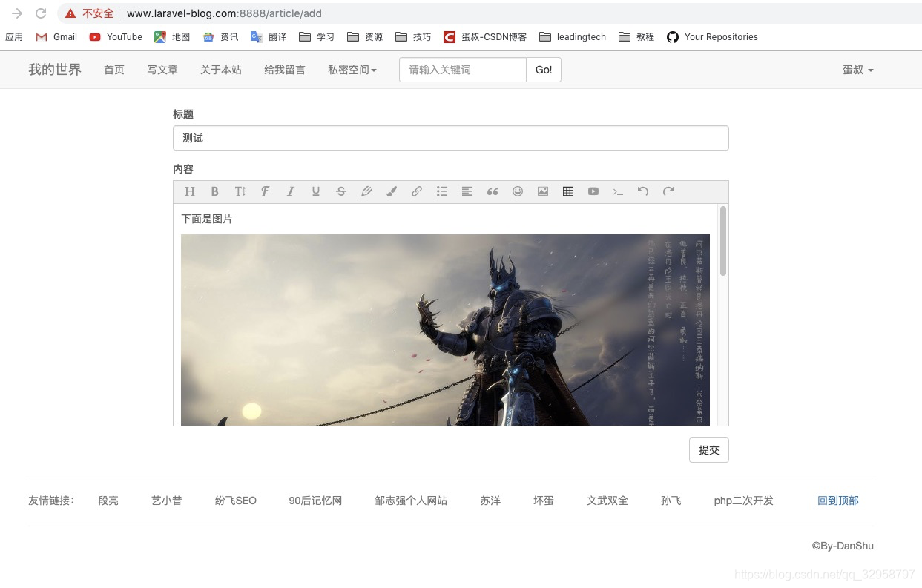
Task: Open the heading level selector
Action: coord(190,191)
